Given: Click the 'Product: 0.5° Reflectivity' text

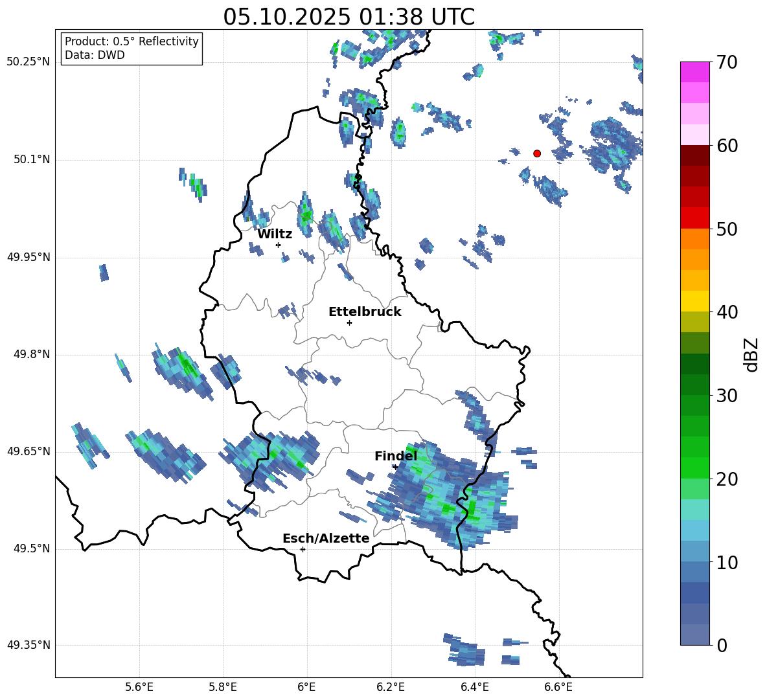Looking at the screenshot, I should tap(132, 41).
